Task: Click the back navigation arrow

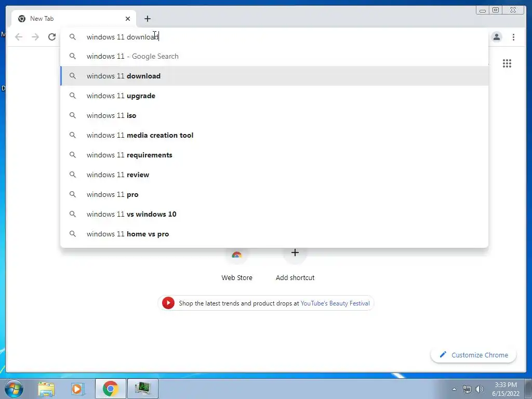Action: (x=19, y=37)
